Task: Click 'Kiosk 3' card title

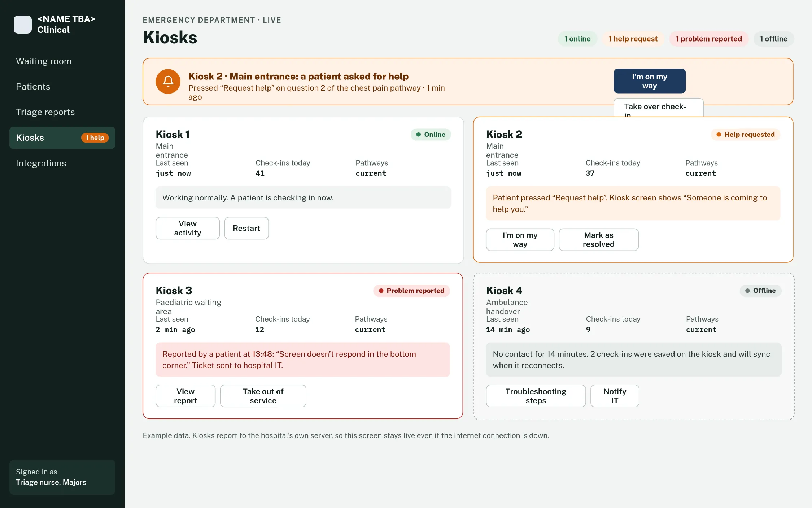Action: tap(174, 291)
